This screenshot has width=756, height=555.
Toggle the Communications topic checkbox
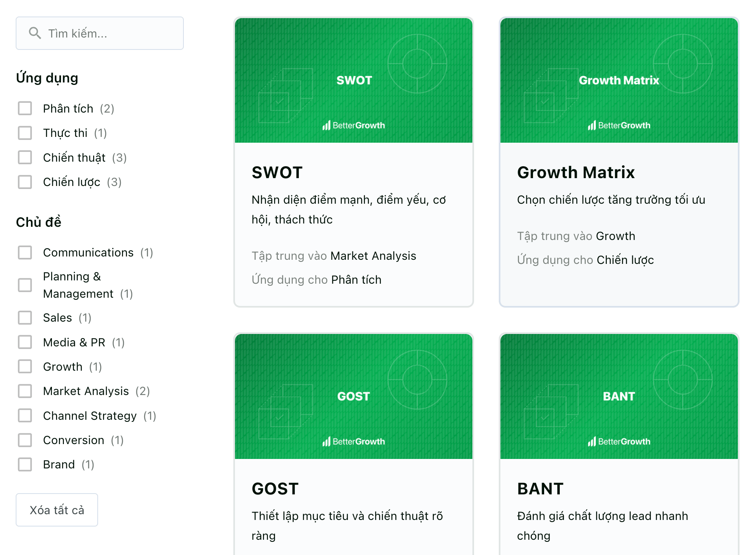[x=25, y=252]
